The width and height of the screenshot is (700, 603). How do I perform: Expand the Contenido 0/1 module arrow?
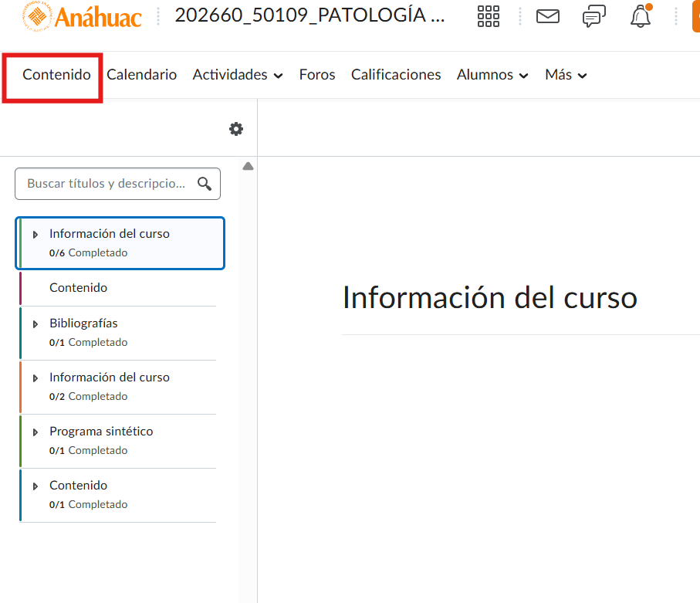[x=36, y=486]
